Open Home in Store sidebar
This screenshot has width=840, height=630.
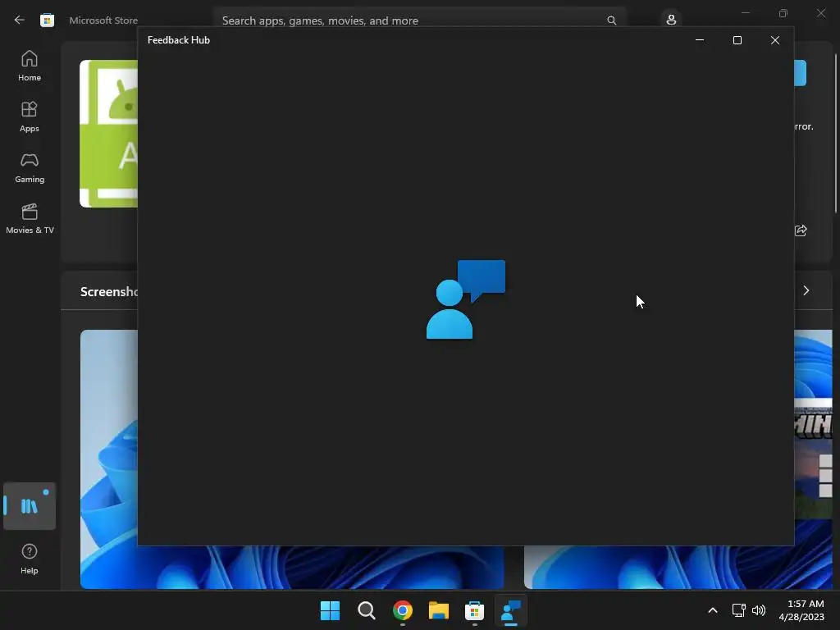click(x=30, y=66)
